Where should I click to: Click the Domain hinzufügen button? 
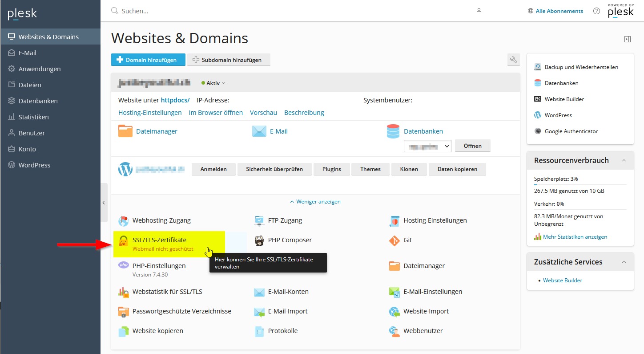tap(148, 60)
